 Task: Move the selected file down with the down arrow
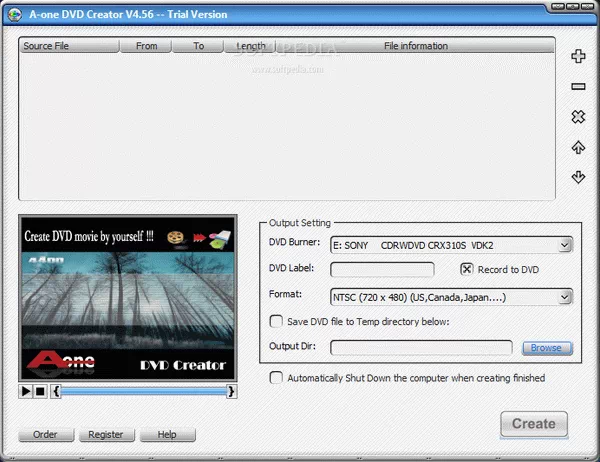tap(578, 177)
